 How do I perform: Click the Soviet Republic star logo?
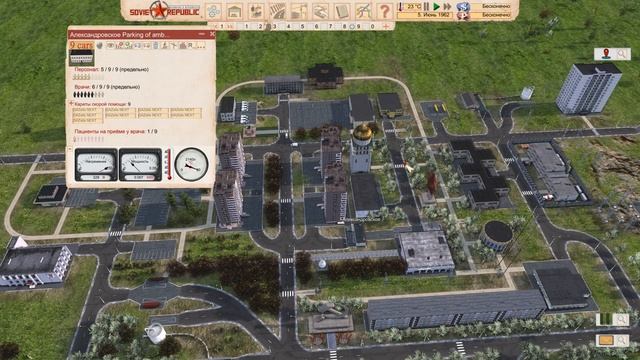coord(159,10)
